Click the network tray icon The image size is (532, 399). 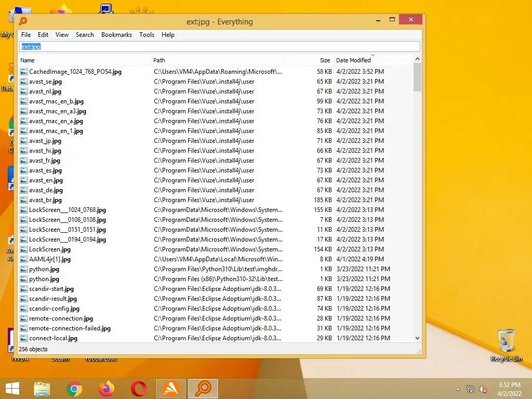[x=471, y=389]
